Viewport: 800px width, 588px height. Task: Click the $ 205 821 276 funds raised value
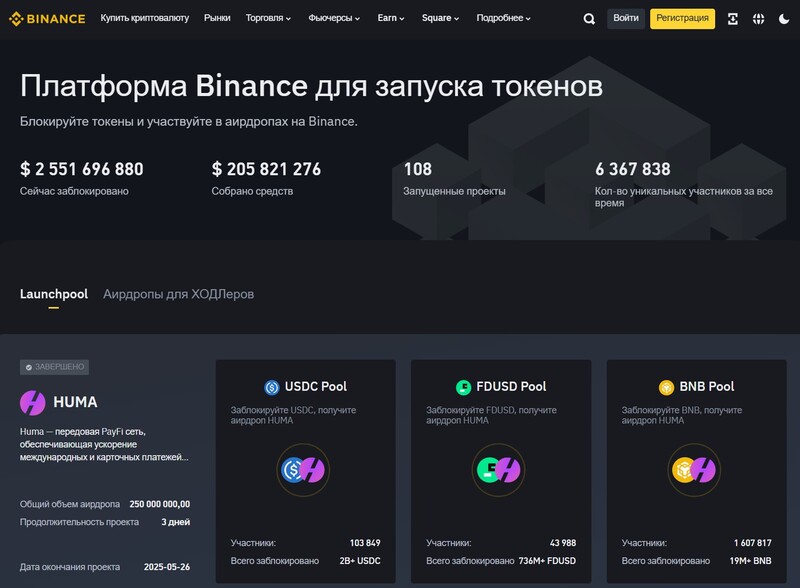point(266,169)
